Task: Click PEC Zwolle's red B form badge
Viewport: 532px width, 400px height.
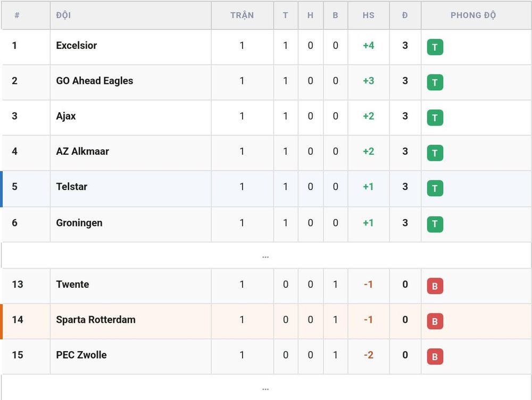Action: point(435,356)
